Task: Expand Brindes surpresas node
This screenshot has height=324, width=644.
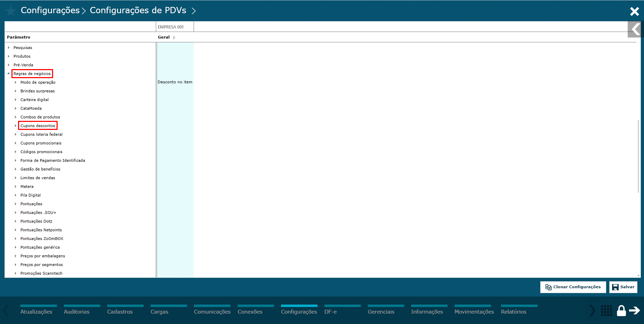Action: 16,91
